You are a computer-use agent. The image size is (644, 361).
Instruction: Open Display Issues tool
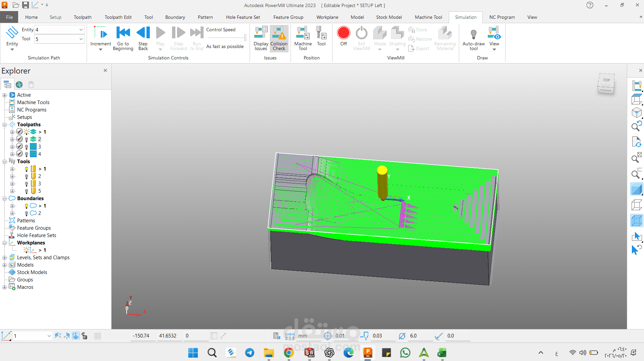tap(261, 38)
